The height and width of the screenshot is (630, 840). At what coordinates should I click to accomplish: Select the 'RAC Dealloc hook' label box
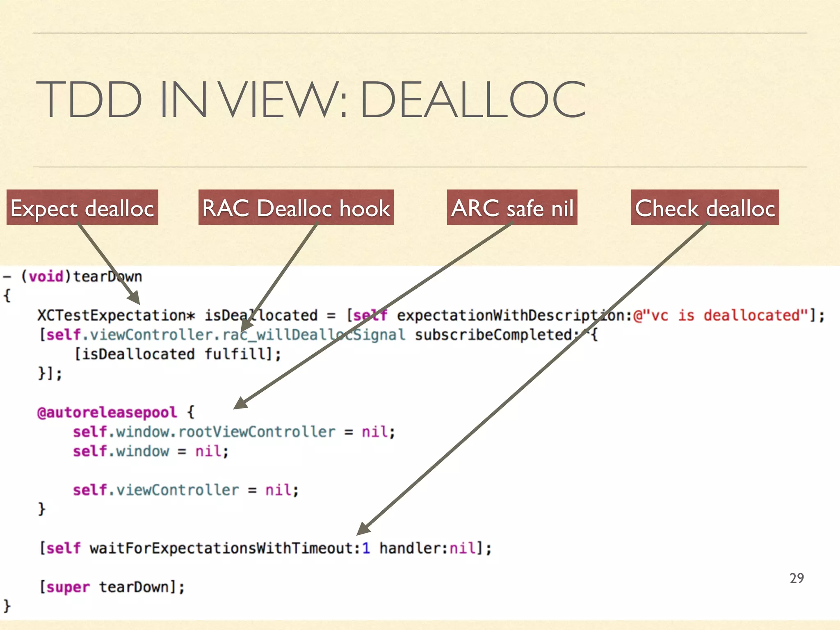click(x=296, y=207)
